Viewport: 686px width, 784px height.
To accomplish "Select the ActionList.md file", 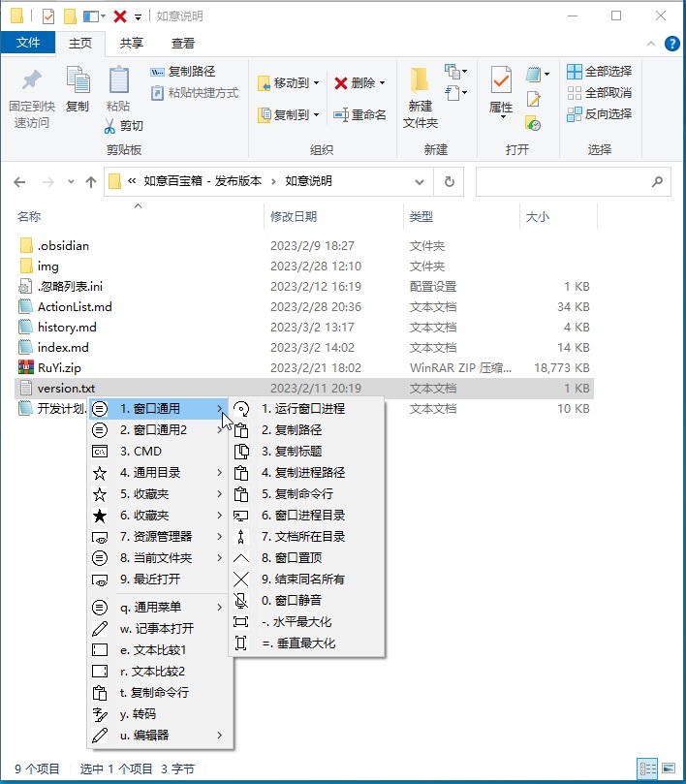I will [x=75, y=306].
